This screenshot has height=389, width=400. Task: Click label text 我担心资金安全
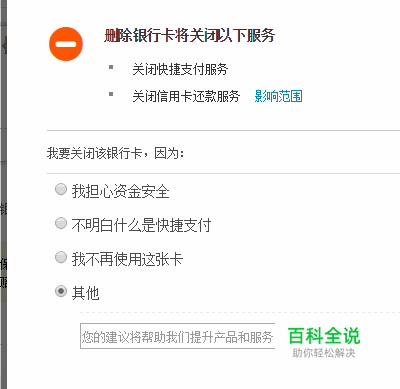pyautogui.click(x=120, y=192)
